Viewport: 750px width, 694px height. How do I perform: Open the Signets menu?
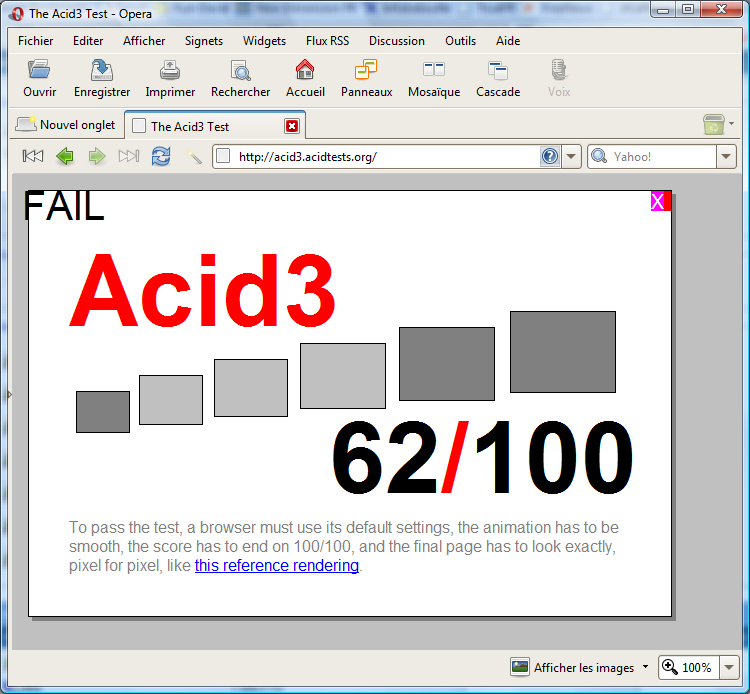(x=204, y=41)
